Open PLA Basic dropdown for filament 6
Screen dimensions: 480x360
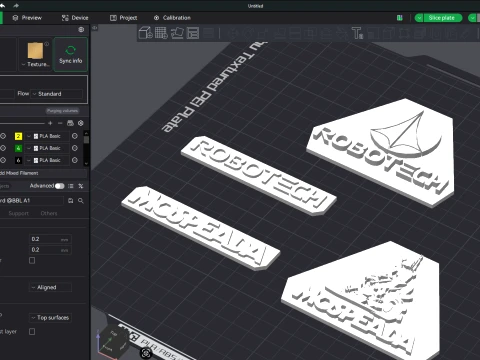[x=47, y=160]
